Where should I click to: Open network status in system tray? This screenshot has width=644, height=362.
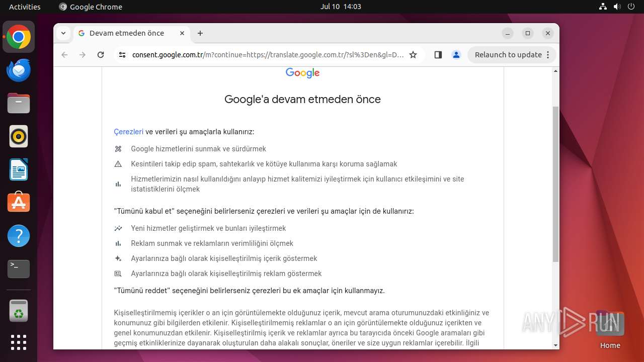point(603,7)
